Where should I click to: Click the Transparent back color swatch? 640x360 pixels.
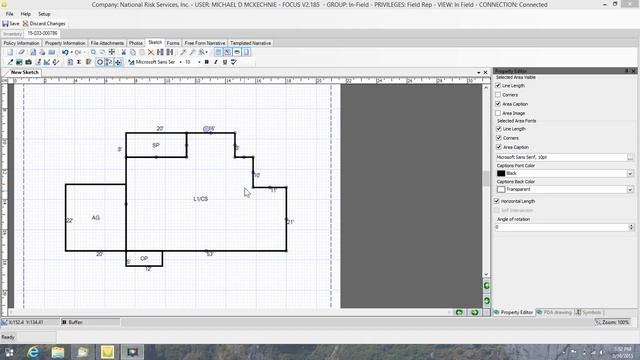click(x=501, y=189)
